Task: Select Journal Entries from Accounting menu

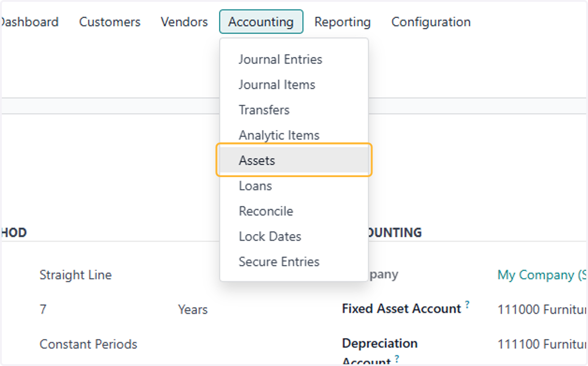Action: click(294, 59)
